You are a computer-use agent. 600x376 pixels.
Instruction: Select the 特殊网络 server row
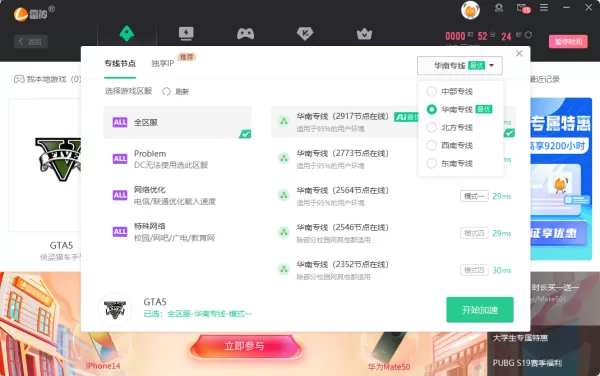pos(178,232)
